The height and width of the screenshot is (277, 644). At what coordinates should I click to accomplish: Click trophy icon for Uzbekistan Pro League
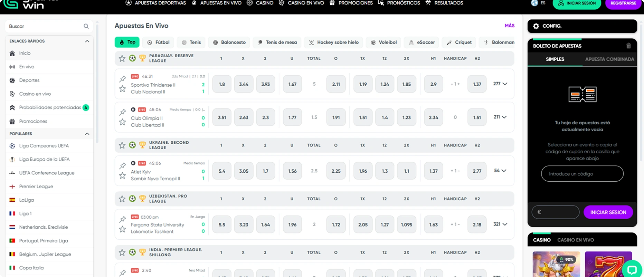142,199
